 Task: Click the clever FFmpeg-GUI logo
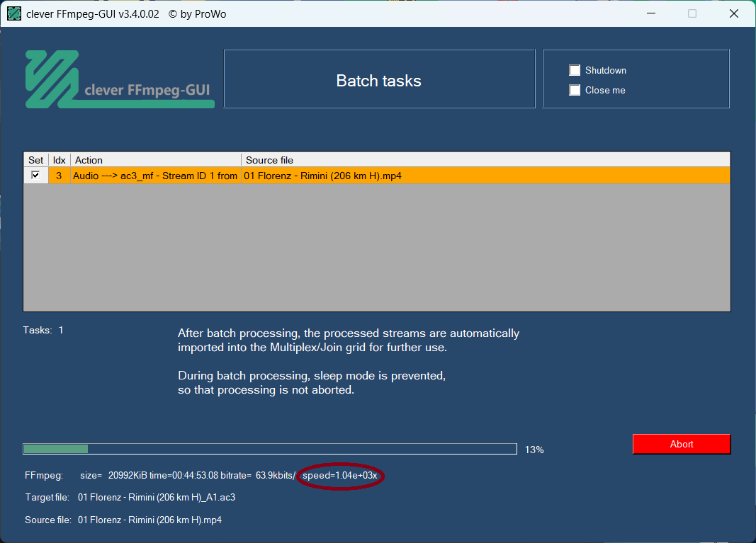[x=120, y=79]
